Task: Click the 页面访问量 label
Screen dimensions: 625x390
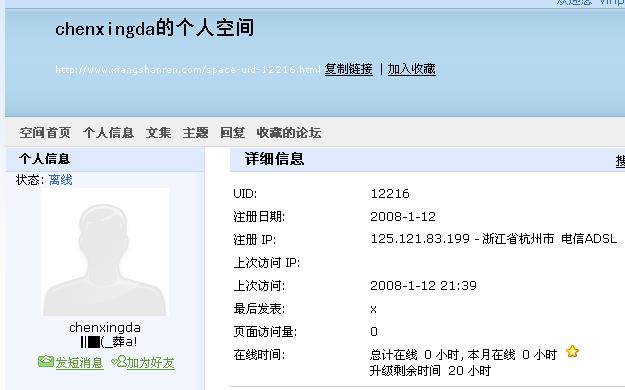Action: (265, 331)
